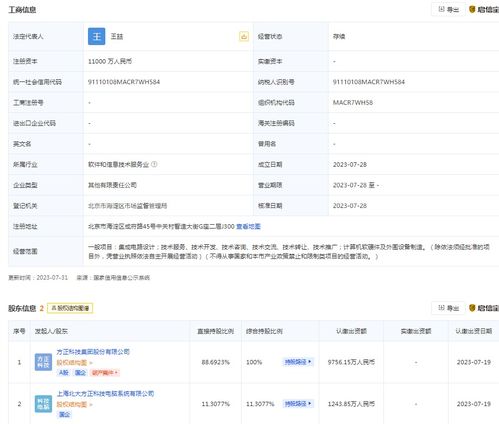Image resolution: width=499 pixels, height=424 pixels.
Task: Click the 直接持股比例 column header
Action: point(216,331)
